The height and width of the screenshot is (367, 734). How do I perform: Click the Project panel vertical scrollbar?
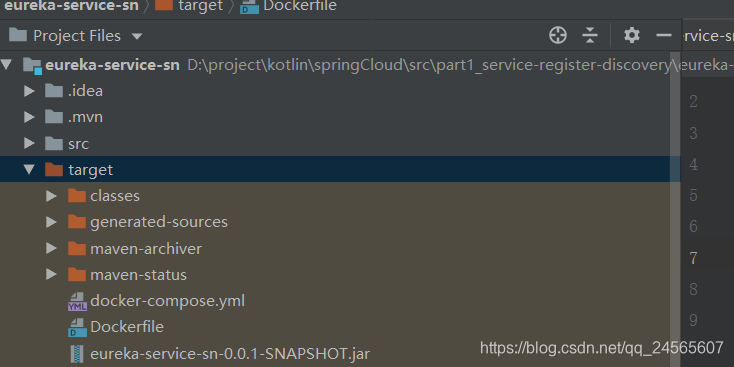coord(675,209)
